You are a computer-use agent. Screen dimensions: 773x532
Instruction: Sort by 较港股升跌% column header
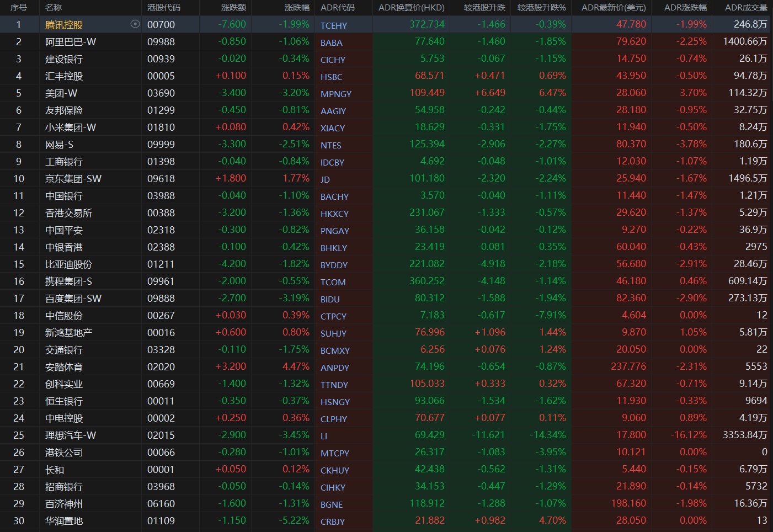tap(542, 8)
